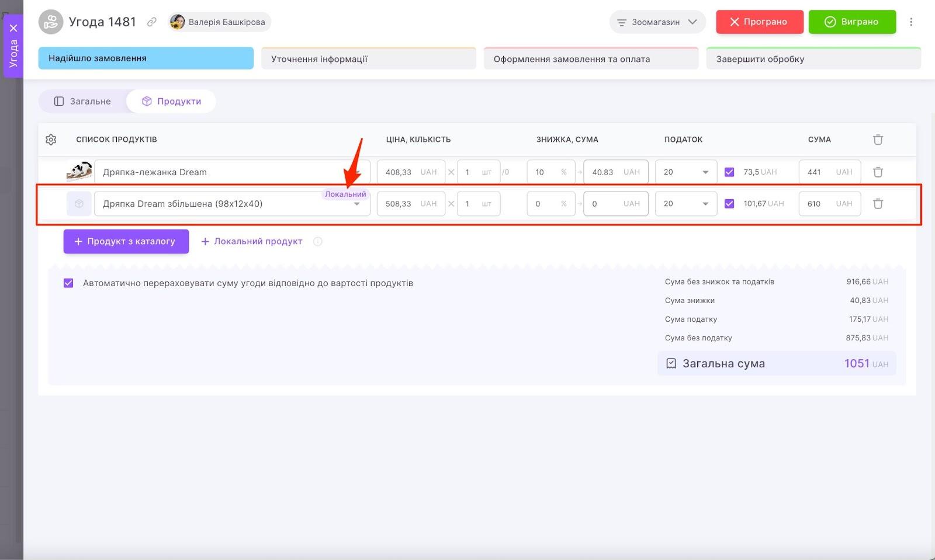Select stage Оформлення замовлення та оплата
935x560 pixels.
point(591,58)
